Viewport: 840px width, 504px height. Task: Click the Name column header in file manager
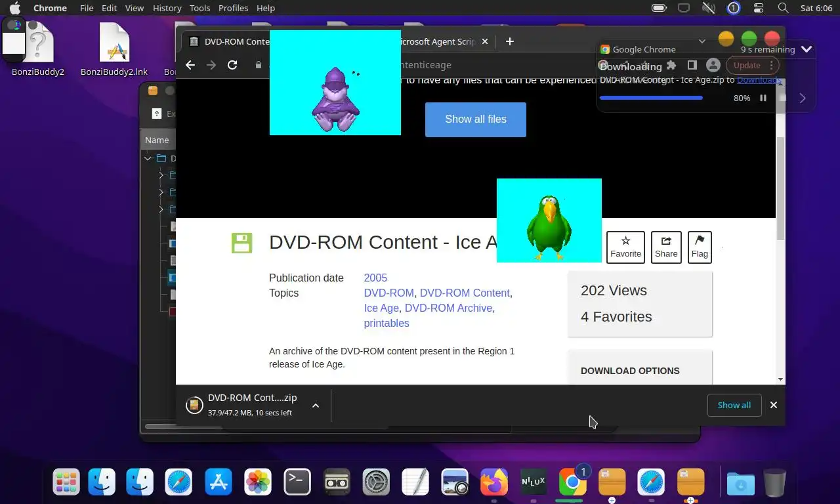(x=157, y=140)
